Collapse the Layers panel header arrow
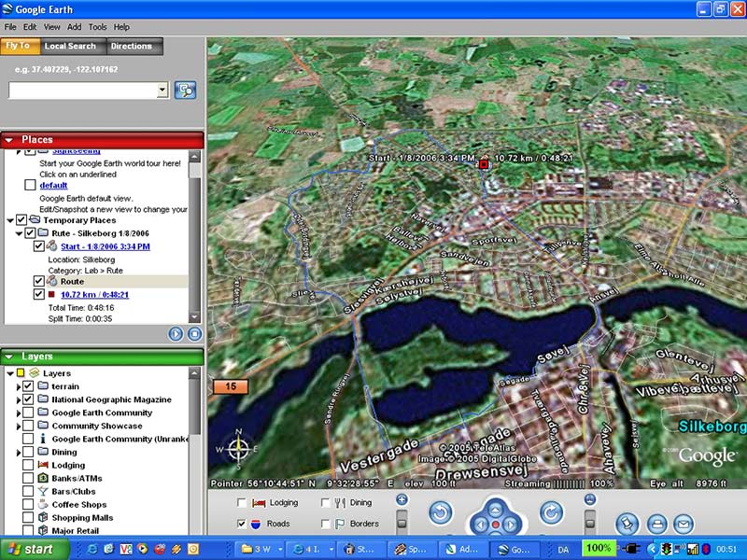747x560 pixels. tap(9, 357)
